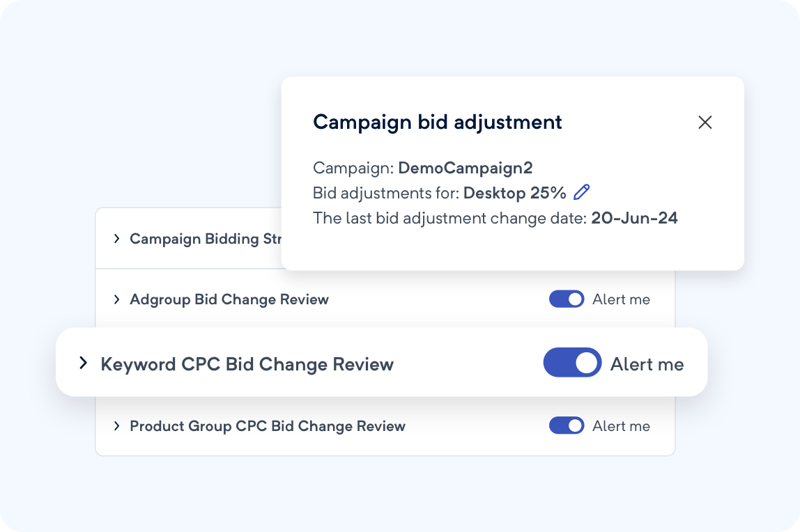Click the pencil edit icon next to Desktop 25%
This screenshot has height=532, width=800.
point(583,191)
